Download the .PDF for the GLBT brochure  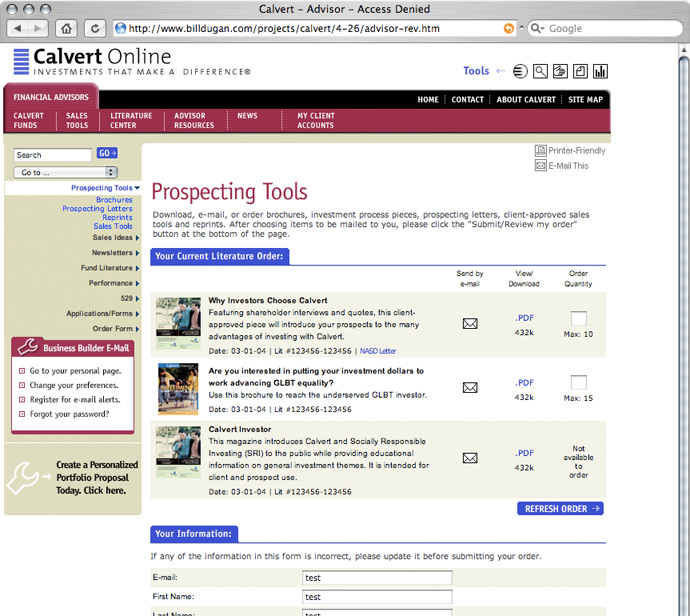pos(524,383)
